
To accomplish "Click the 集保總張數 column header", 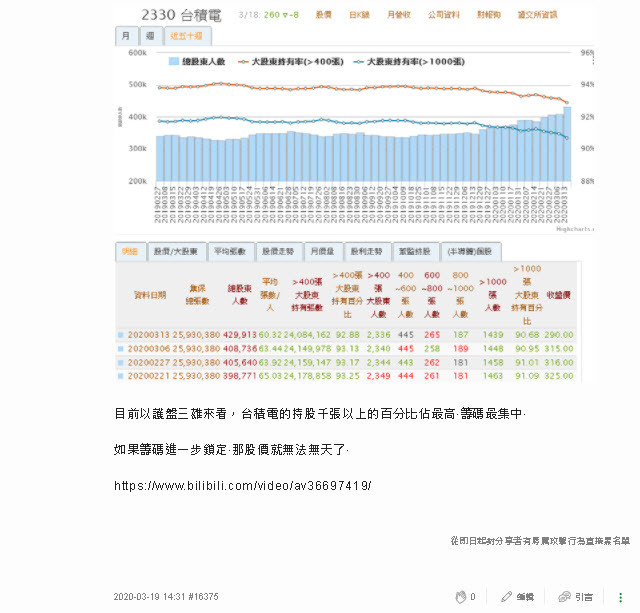I will 198,295.
